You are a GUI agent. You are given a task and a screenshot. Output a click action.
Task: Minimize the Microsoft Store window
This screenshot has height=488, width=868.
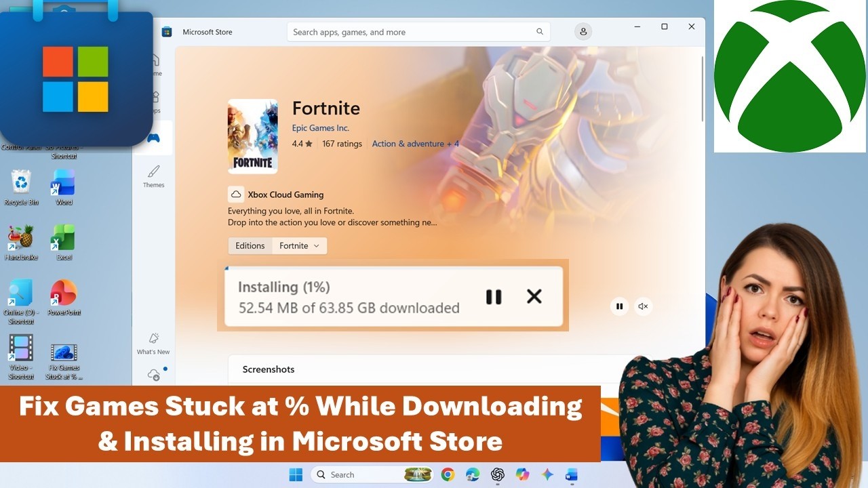638,26
